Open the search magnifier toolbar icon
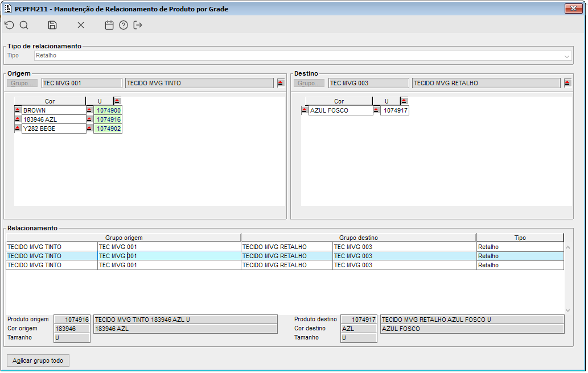Image resolution: width=588 pixels, height=373 pixels. tap(24, 25)
